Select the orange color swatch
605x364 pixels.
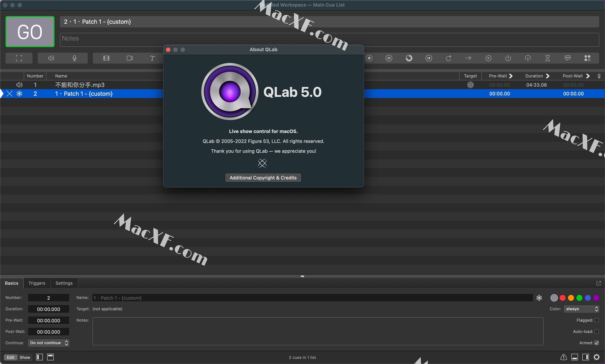tap(571, 298)
